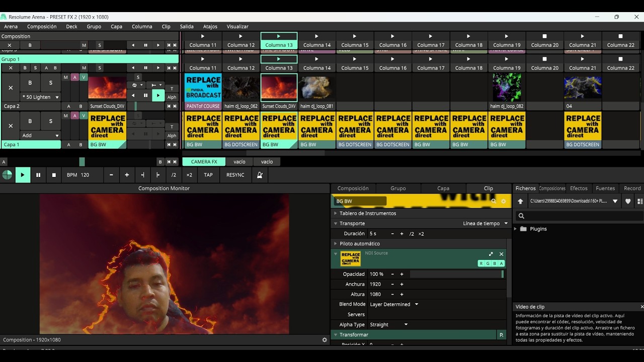Viewport: 644px width, 362px height.
Task: Trigger Columna 20 stop square
Action: point(544,36)
